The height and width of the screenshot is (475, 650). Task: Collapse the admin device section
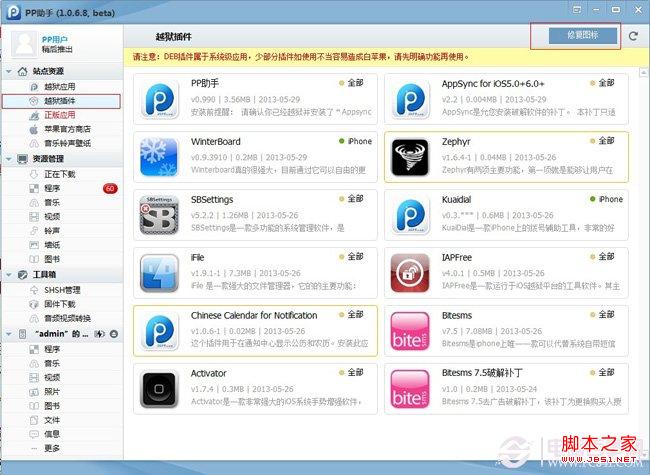(9, 334)
